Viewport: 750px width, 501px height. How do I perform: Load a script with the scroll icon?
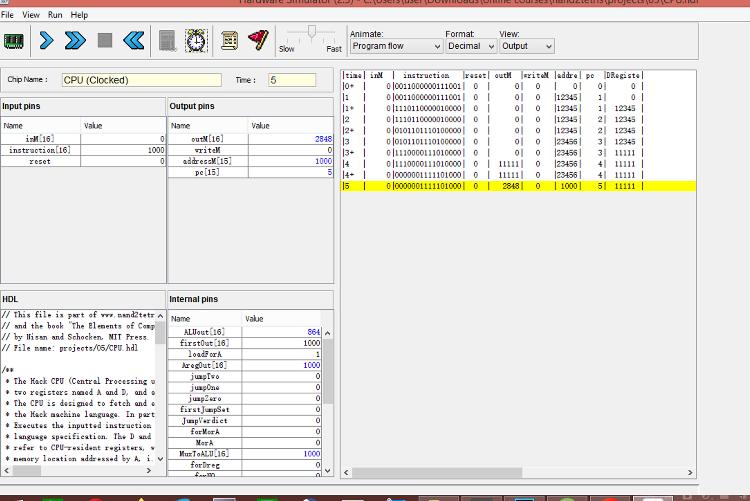point(229,41)
